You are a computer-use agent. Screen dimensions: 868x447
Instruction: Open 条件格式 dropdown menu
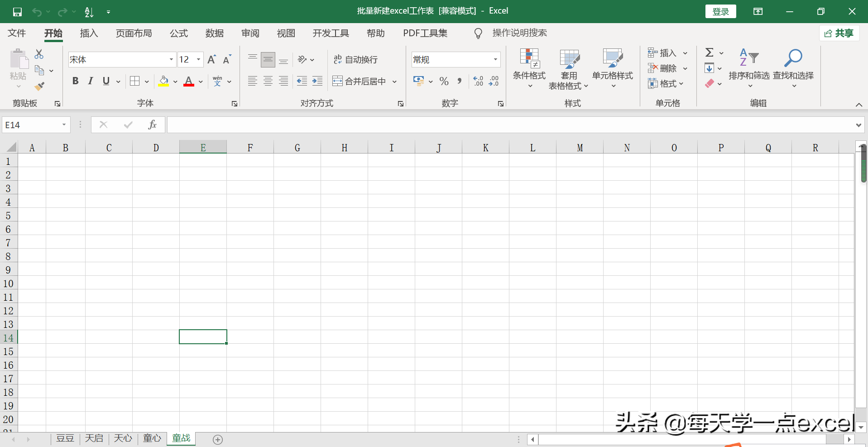[529, 69]
